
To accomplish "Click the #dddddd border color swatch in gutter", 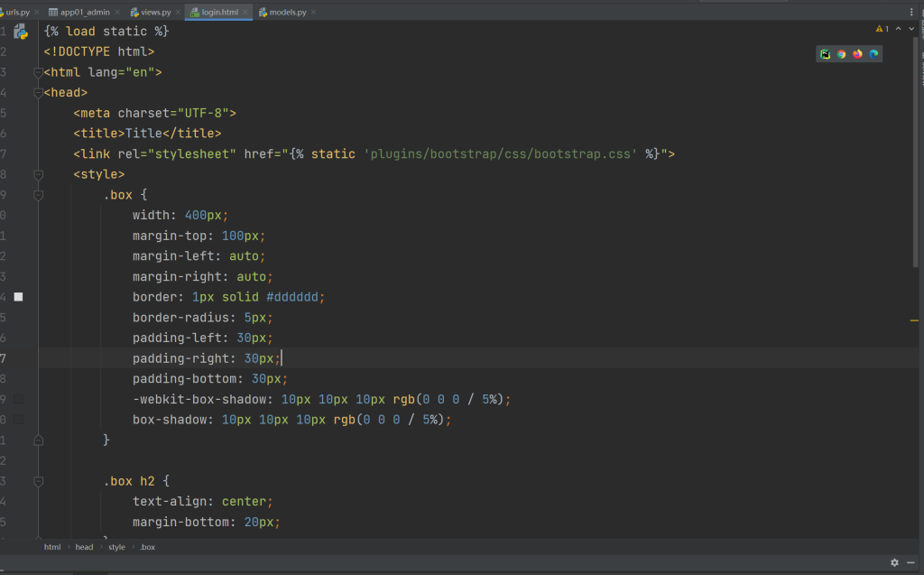I will [x=18, y=297].
